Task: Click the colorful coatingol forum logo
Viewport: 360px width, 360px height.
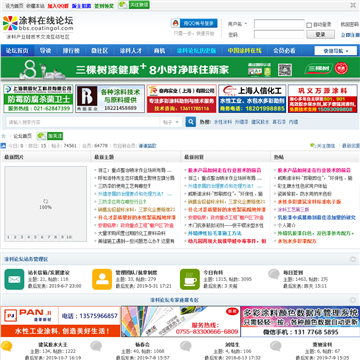Action: [x=38, y=24]
